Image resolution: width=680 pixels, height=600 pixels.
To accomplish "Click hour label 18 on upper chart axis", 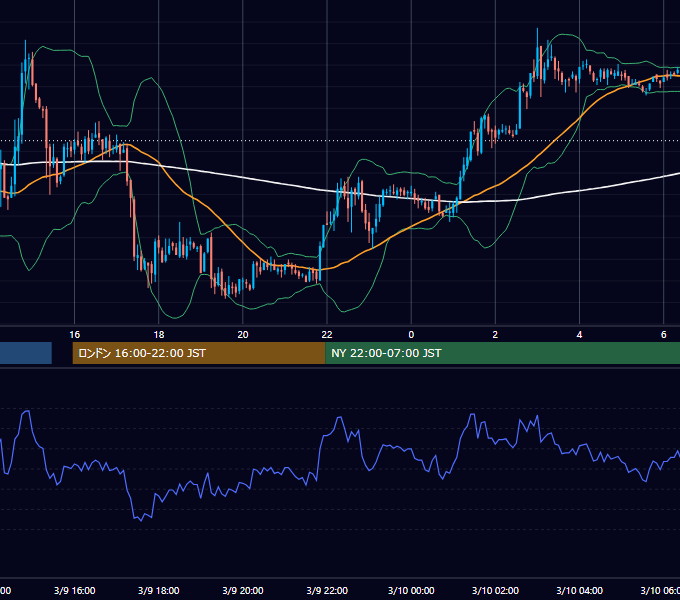I will click(x=159, y=334).
